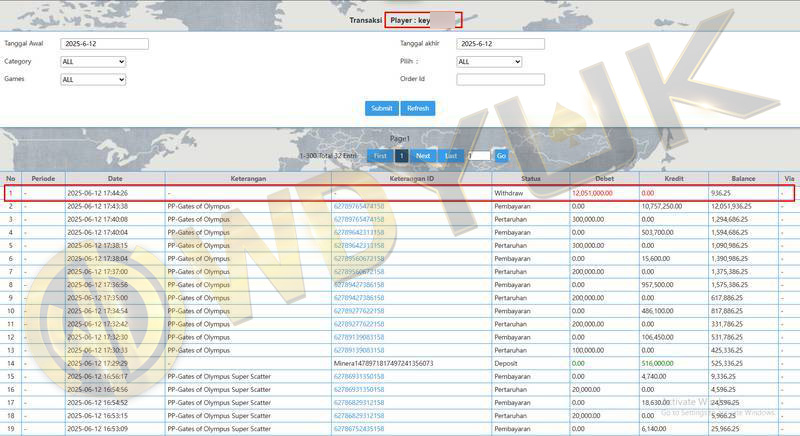Click the Kredit column header
This screenshot has height=436, width=800.
tap(674, 179)
